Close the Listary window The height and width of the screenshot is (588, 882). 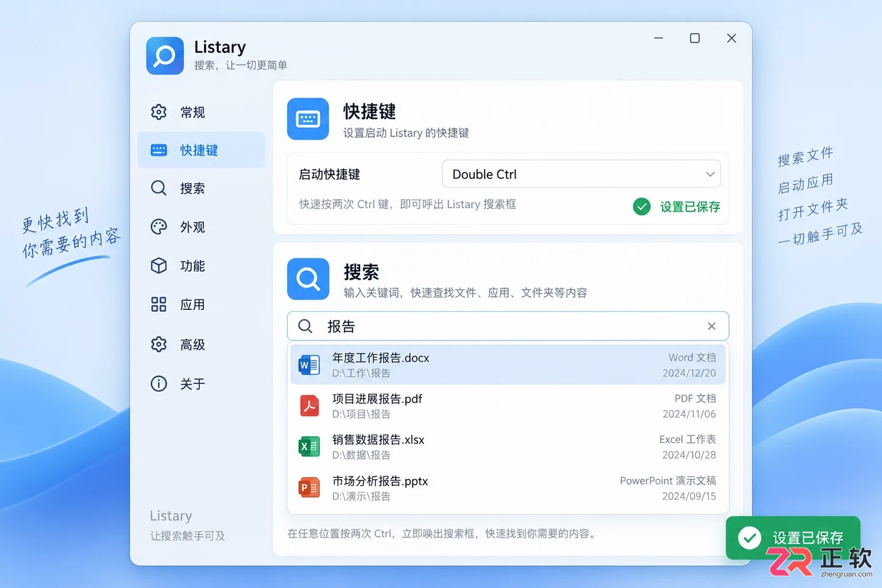point(731,38)
